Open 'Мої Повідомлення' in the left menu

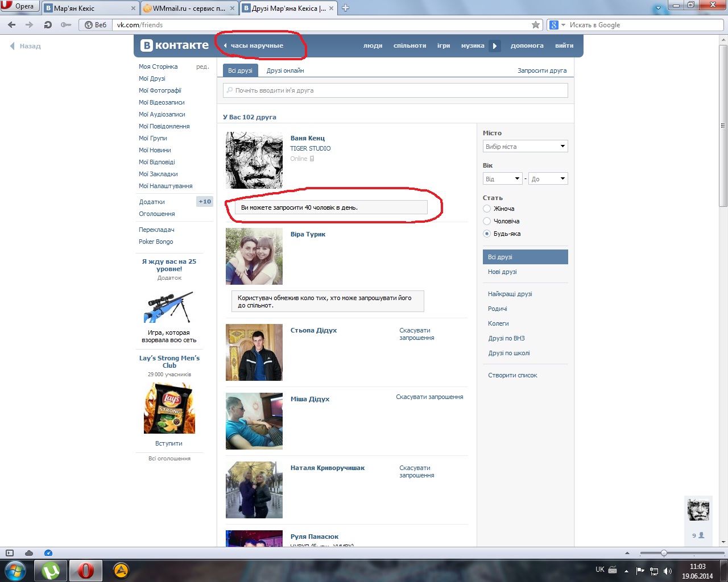pos(164,126)
